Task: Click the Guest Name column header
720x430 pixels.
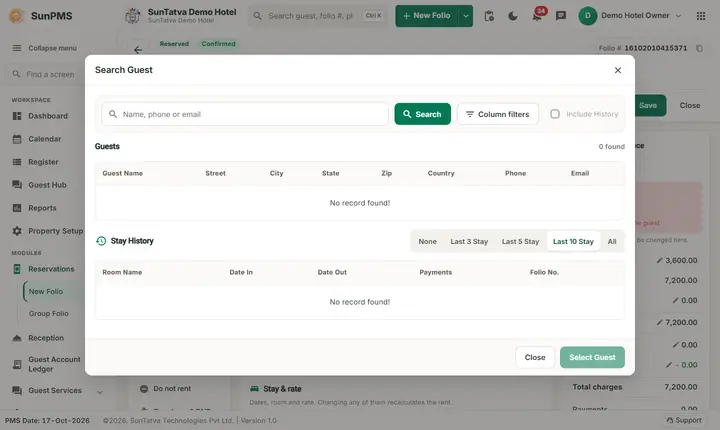Action: click(123, 173)
